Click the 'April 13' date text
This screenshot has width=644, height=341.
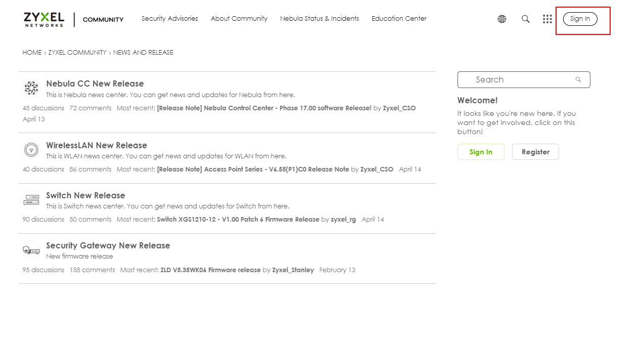(x=34, y=119)
